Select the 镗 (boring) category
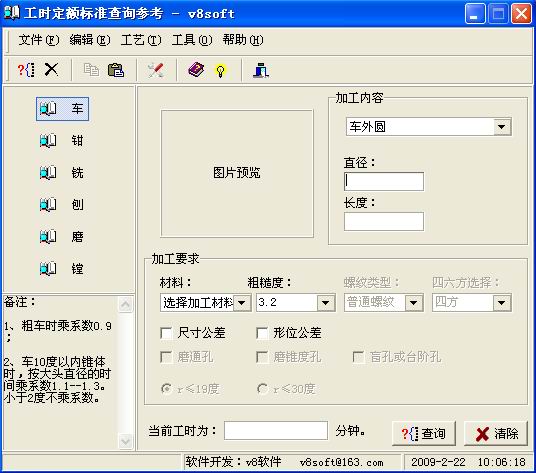 tap(63, 269)
